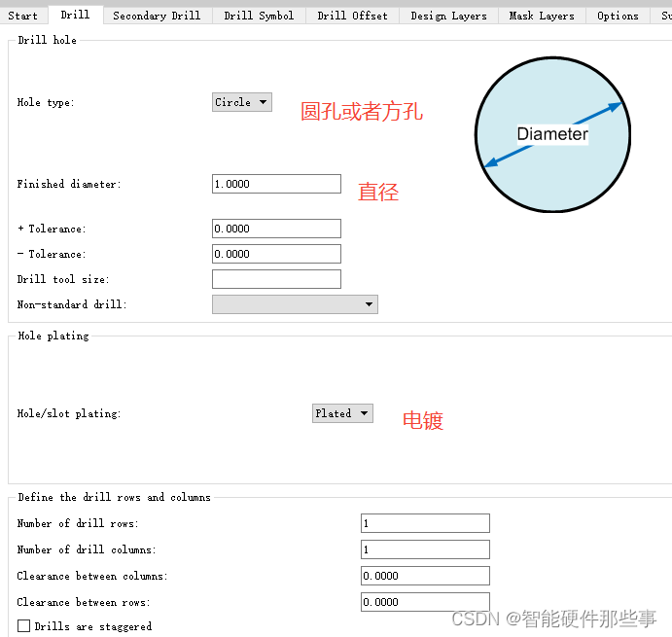
Task: Select the Mask Layers tab
Action: click(x=542, y=16)
